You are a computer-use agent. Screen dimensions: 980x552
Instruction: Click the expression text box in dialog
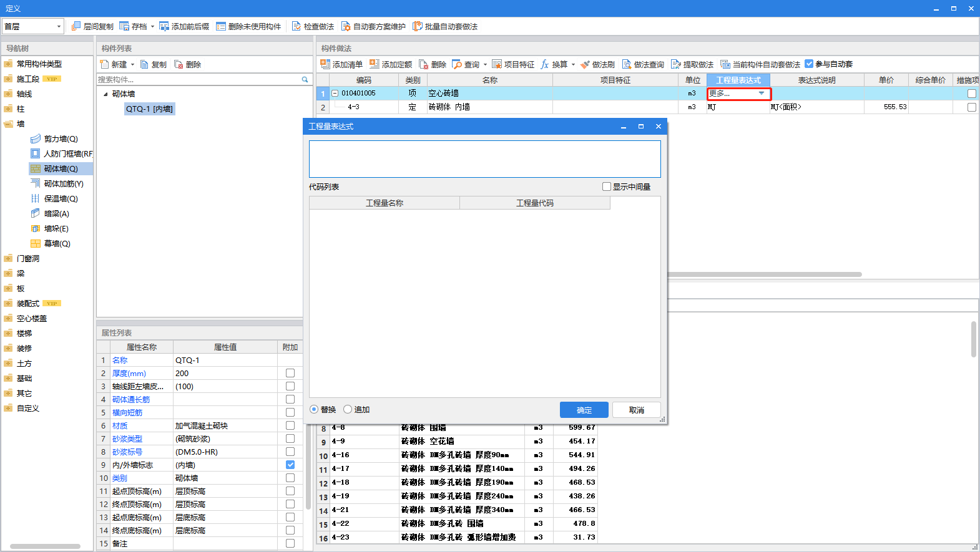pos(485,159)
